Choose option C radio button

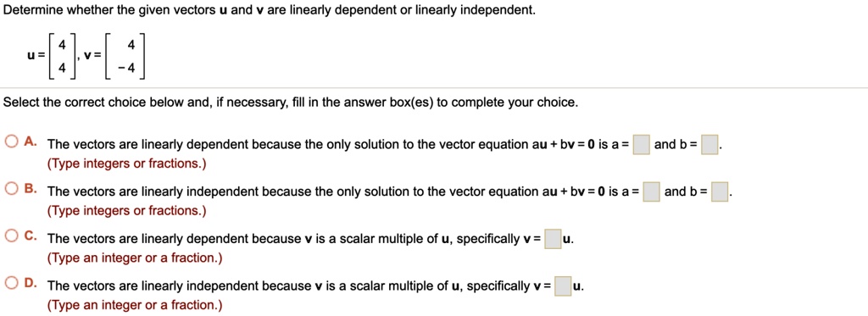tap(12, 236)
